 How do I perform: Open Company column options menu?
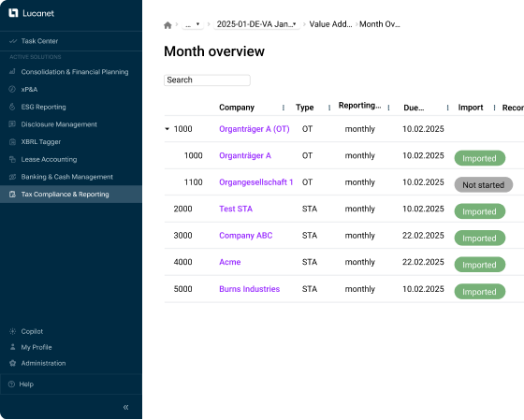(284, 108)
